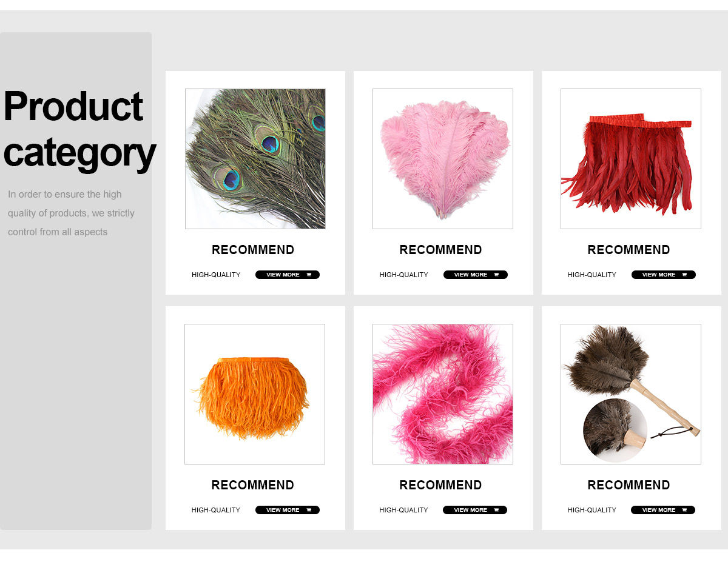
Task: Click RECOMMEND heading under pink ostrich feather
Action: [x=441, y=250]
